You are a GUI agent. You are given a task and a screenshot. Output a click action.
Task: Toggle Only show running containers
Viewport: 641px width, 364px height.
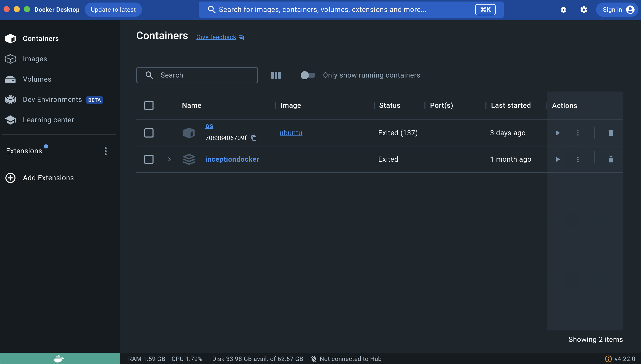pos(308,75)
